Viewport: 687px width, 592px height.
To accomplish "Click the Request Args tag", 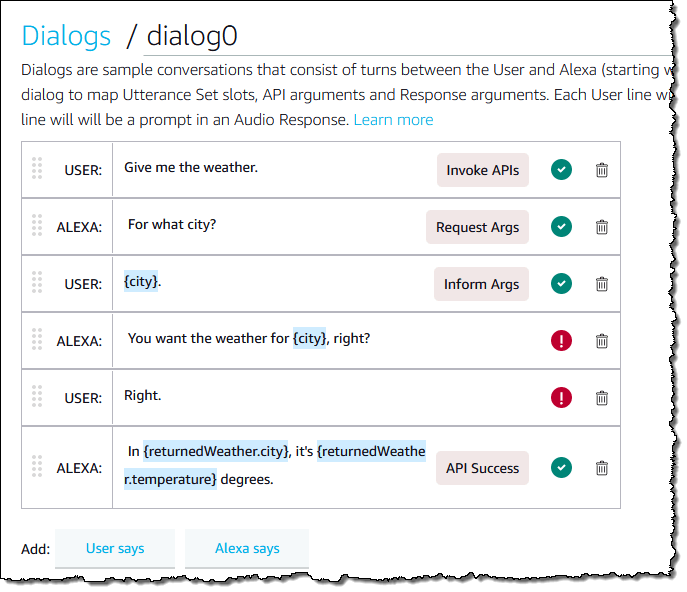I will point(477,227).
